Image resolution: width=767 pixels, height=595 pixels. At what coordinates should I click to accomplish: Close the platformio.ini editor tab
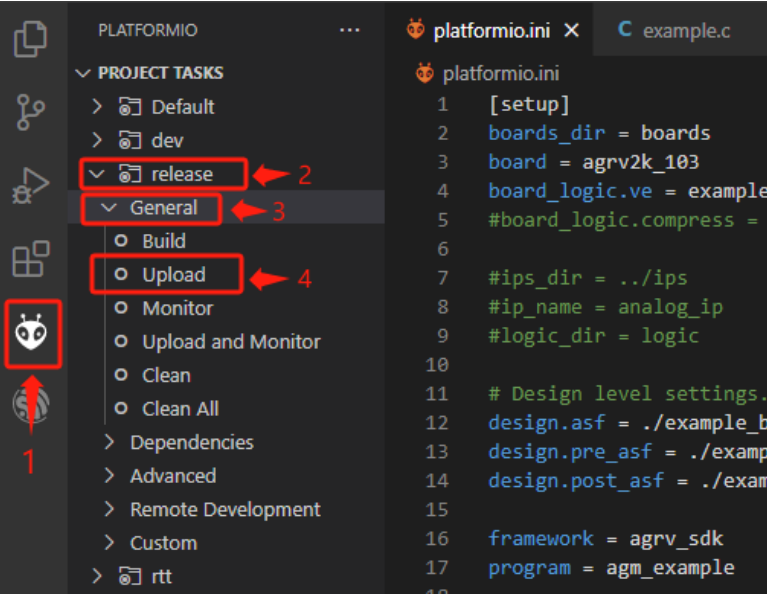click(572, 31)
